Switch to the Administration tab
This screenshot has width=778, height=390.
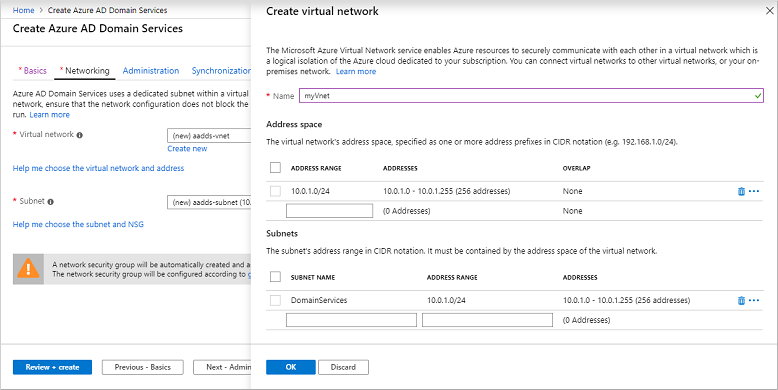click(151, 70)
